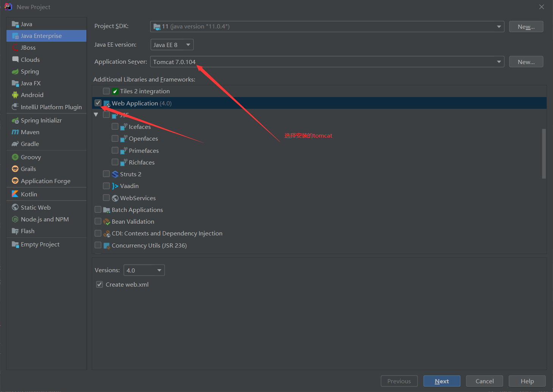Click the Empty Project folder icon
Image resolution: width=553 pixels, height=392 pixels.
[15, 245]
